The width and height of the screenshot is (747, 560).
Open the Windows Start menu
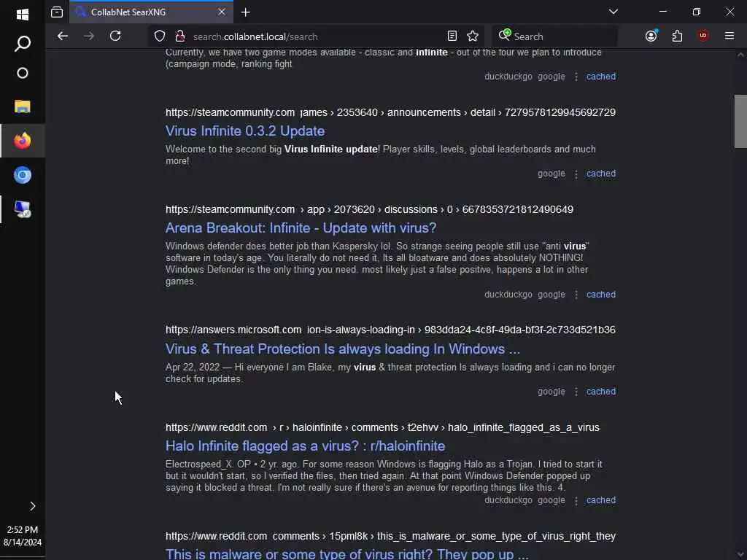[23, 15]
